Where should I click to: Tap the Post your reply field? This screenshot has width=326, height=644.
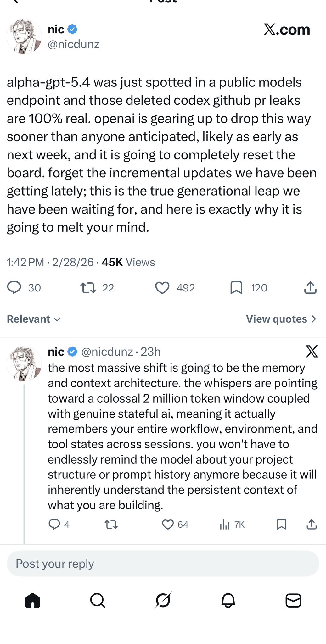(x=163, y=563)
